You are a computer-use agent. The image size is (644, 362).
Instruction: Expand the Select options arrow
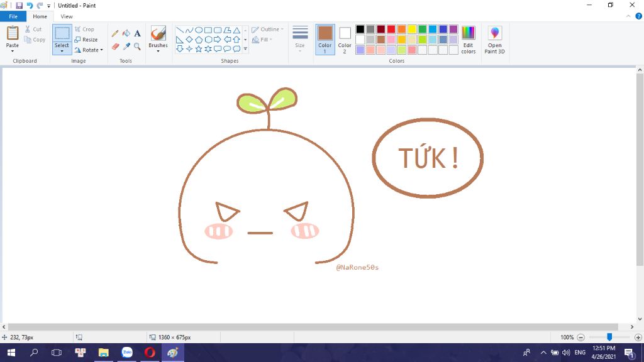click(x=62, y=52)
